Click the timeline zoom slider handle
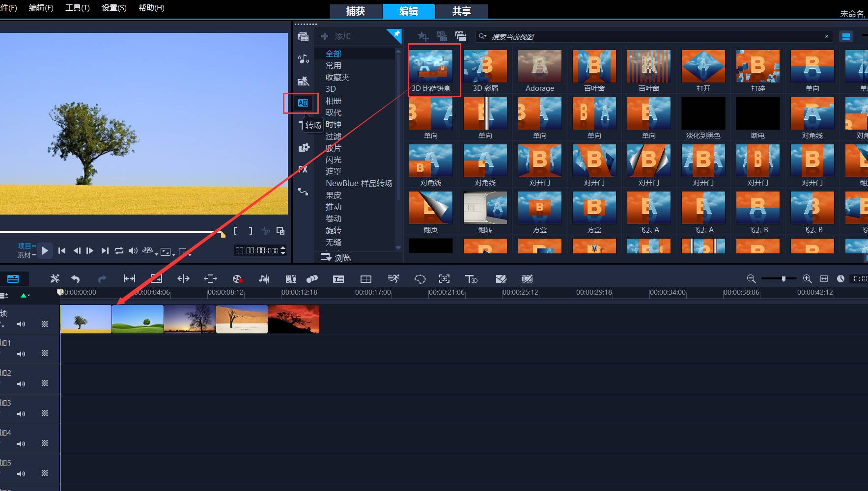The height and width of the screenshot is (491, 868). [x=784, y=279]
